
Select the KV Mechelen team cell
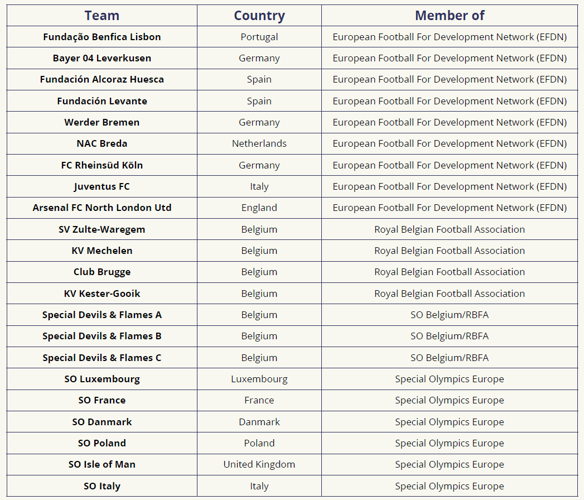[x=102, y=251]
